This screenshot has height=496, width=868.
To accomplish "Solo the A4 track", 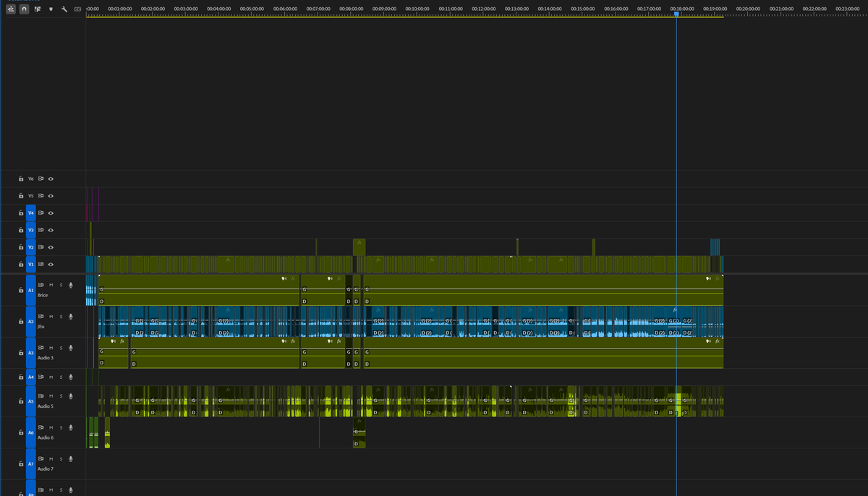I will point(61,377).
